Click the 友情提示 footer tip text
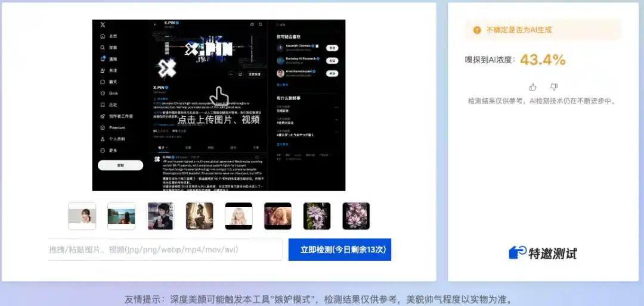This screenshot has width=644, height=306. click(318, 299)
